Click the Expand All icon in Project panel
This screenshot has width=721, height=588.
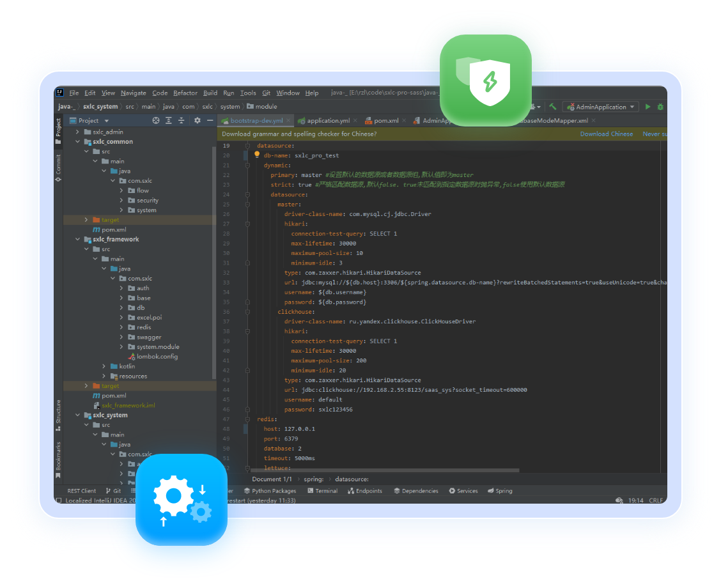tap(169, 120)
